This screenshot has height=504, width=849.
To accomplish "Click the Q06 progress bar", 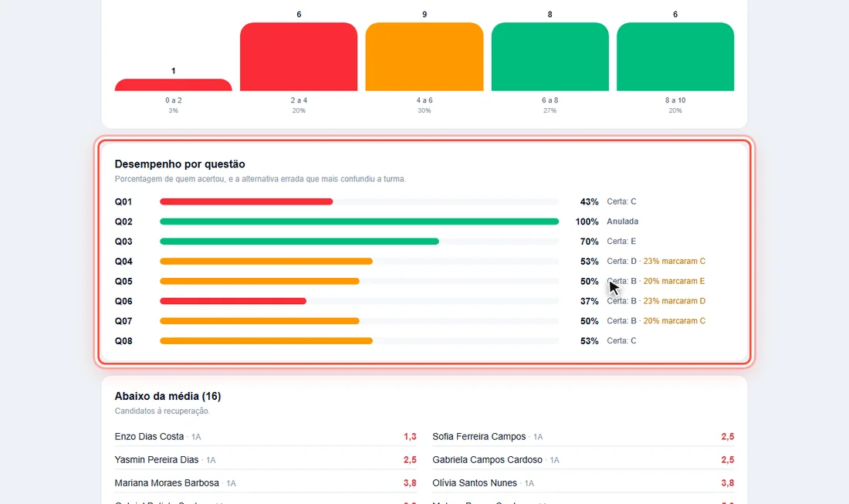I will coord(359,301).
